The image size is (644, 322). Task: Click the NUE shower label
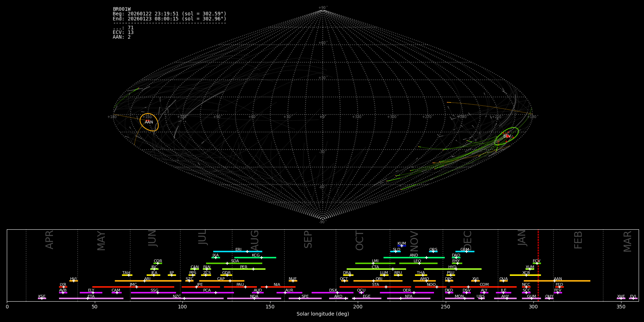point(293,279)
